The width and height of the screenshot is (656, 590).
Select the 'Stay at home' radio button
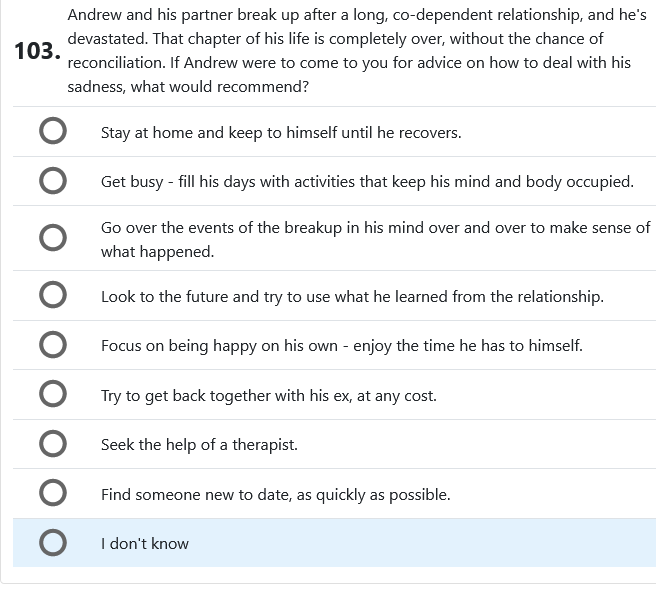pyautogui.click(x=53, y=132)
